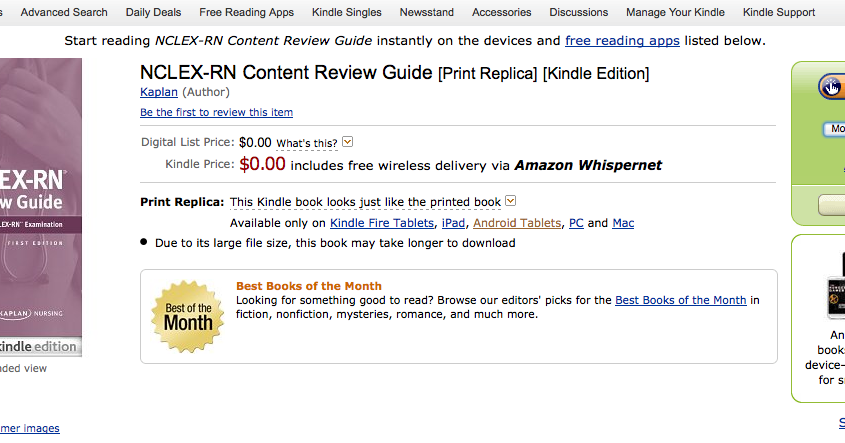Image resolution: width=845 pixels, height=443 pixels.
Task: Open the 'free reading apps' link
Action: pos(622,41)
